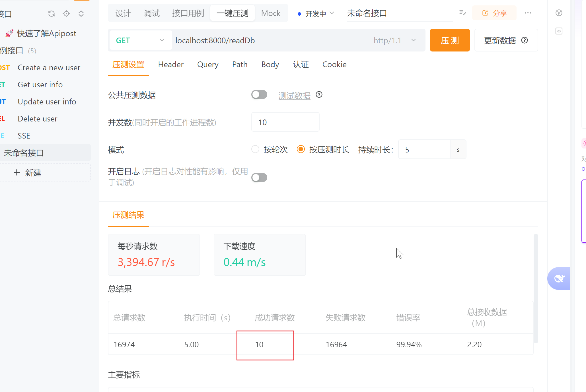Switch to the Mock tab
586x392 pixels.
tap(271, 13)
